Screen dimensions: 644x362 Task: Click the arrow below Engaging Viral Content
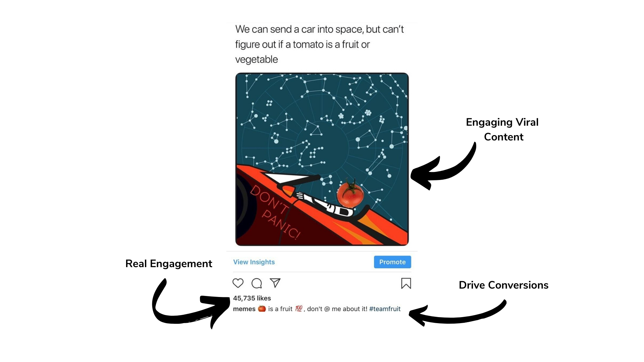point(443,167)
